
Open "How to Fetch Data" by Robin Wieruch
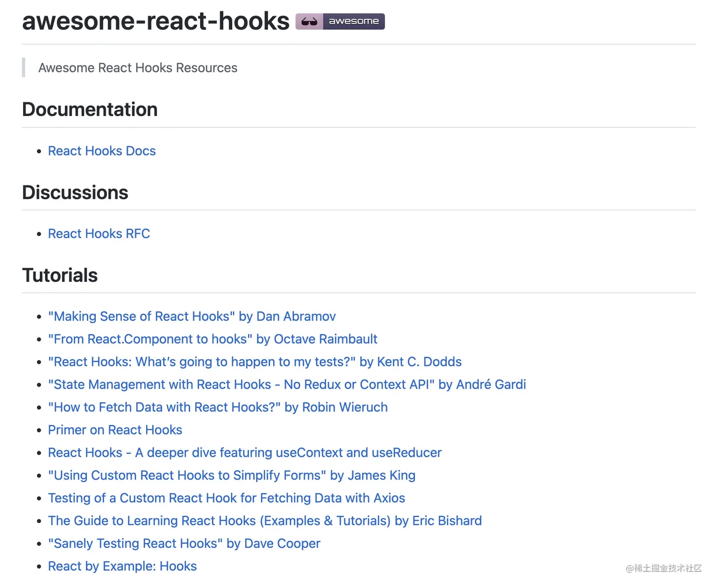click(x=218, y=407)
